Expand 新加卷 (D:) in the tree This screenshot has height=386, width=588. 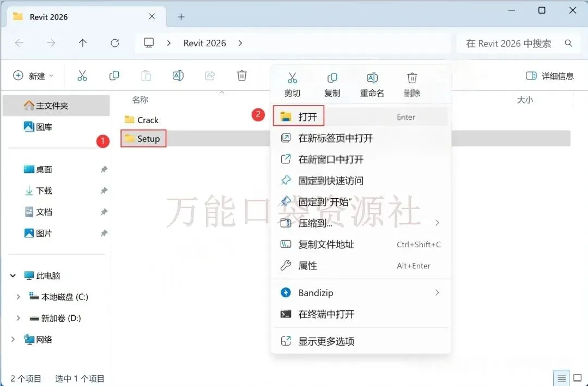coord(18,318)
